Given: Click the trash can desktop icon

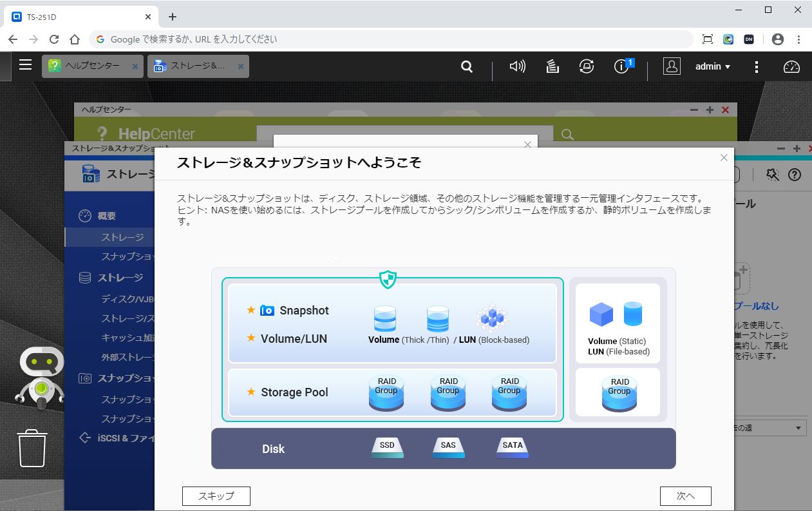Looking at the screenshot, I should coord(32,448).
